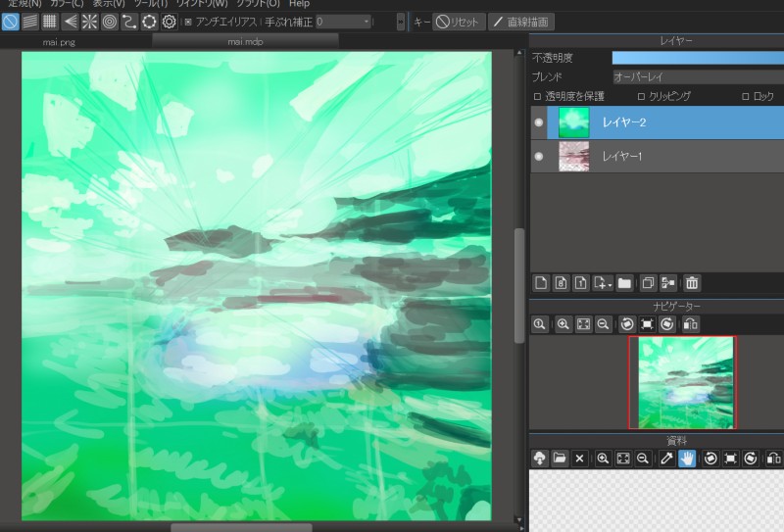Screen dimensions: 784x532
Task: Enable the crisscross grid snap guide
Action: click(x=50, y=22)
